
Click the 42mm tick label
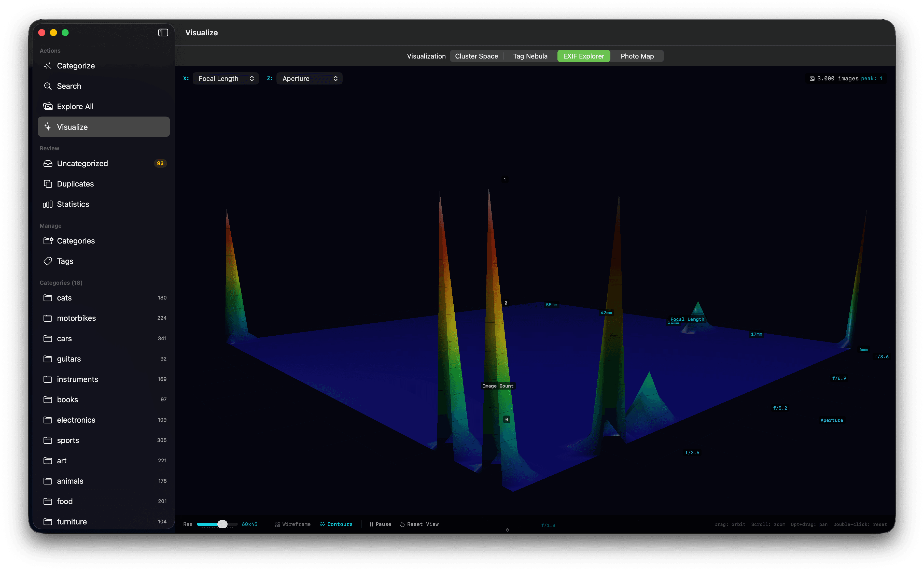(x=606, y=313)
